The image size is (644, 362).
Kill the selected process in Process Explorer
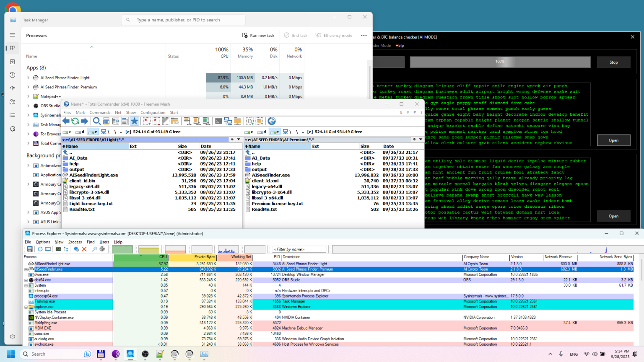[x=84, y=249]
